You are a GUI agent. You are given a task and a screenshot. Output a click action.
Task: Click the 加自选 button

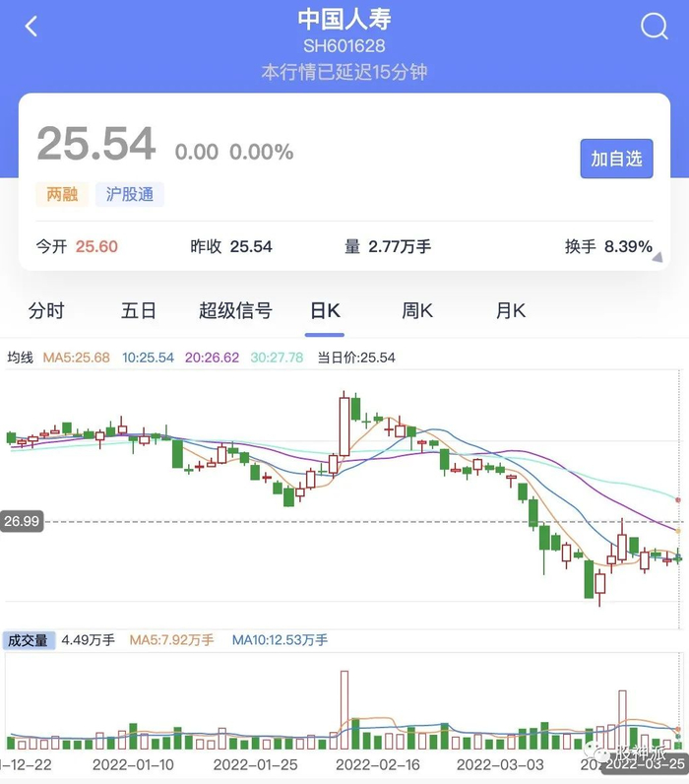click(x=616, y=159)
